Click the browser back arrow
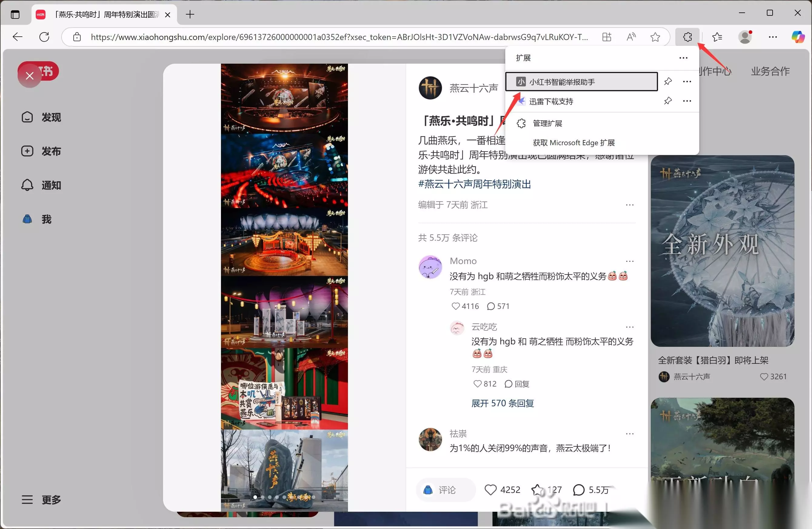This screenshot has height=529, width=812. (17, 36)
